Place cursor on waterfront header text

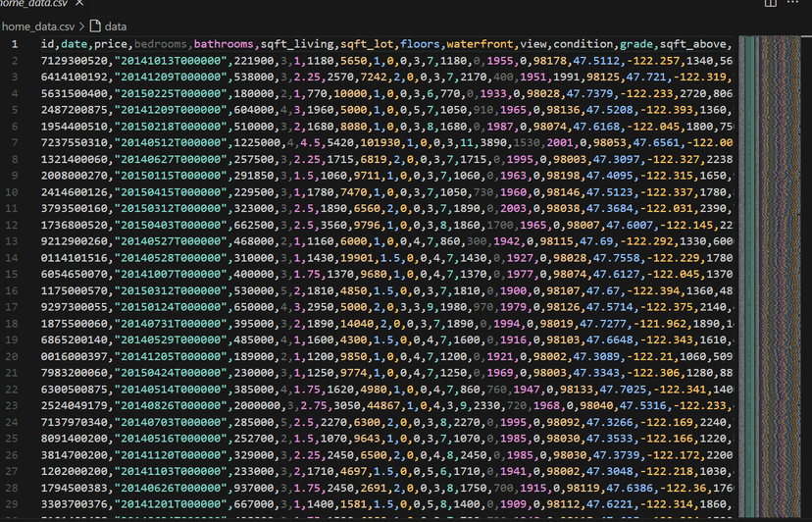pos(481,44)
